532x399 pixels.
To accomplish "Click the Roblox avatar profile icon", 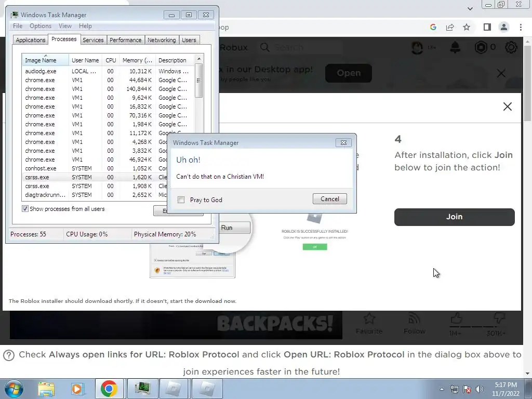I will coord(417,47).
